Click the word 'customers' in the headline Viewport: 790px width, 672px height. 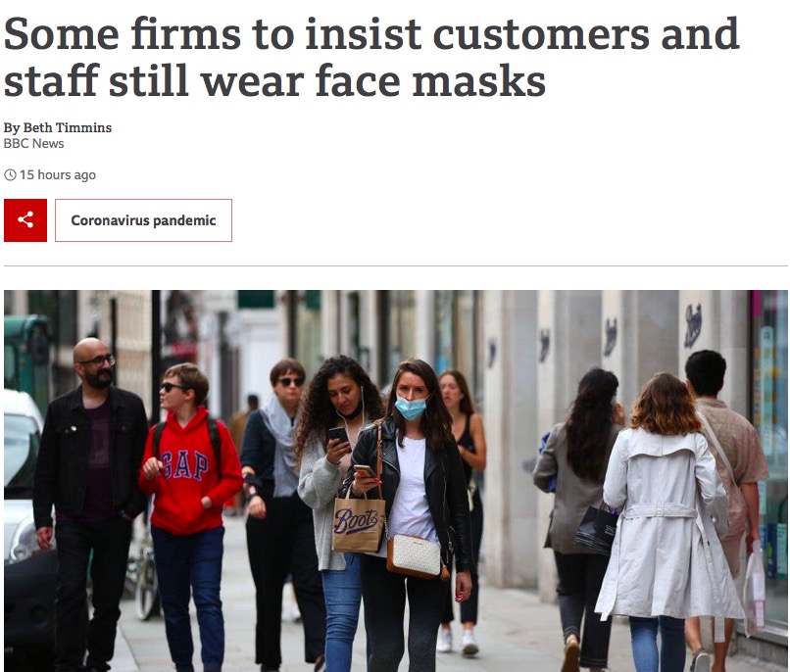tap(541, 34)
